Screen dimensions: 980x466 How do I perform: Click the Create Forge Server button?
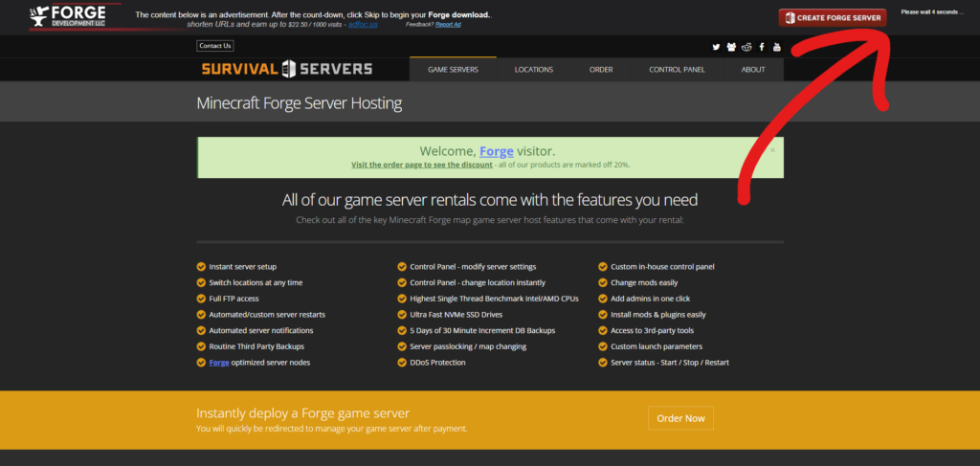coord(833,18)
